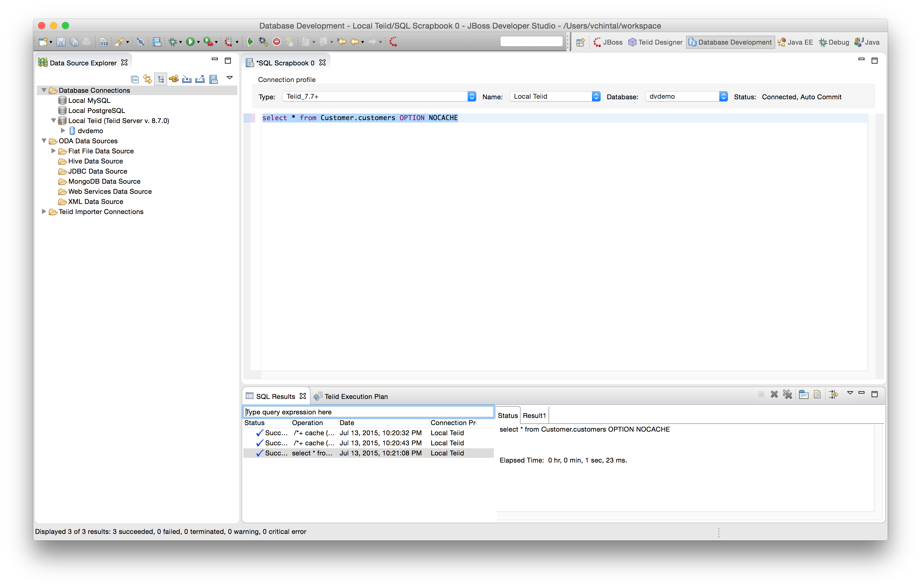This screenshot has height=588, width=921.
Task: Toggle tree view layout in Data Source Explorer
Action: point(161,79)
